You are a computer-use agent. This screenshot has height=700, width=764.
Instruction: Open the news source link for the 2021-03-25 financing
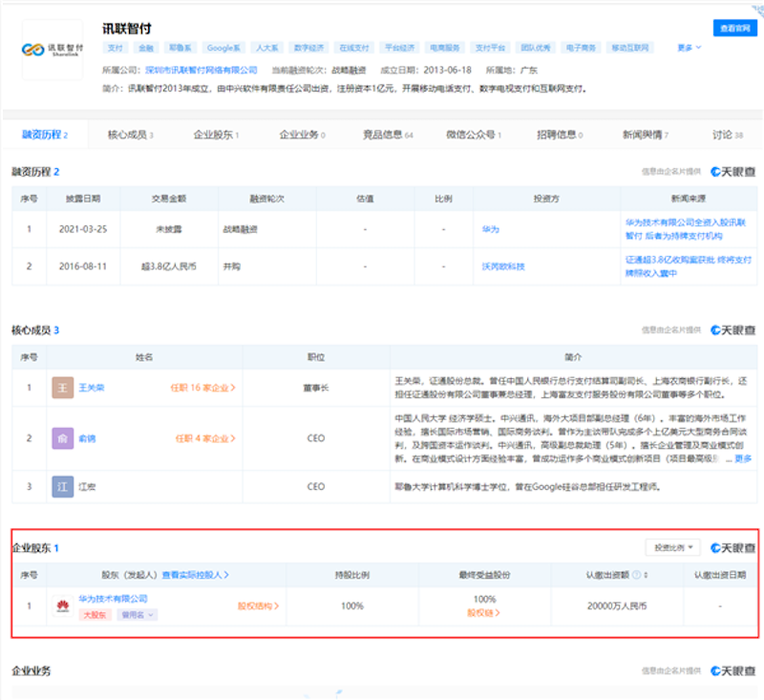pos(686,229)
